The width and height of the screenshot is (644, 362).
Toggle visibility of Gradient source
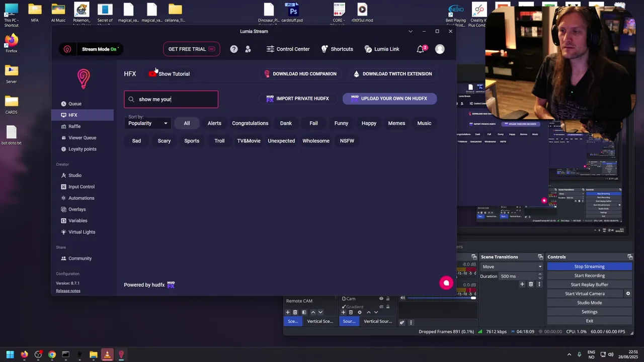381,306
